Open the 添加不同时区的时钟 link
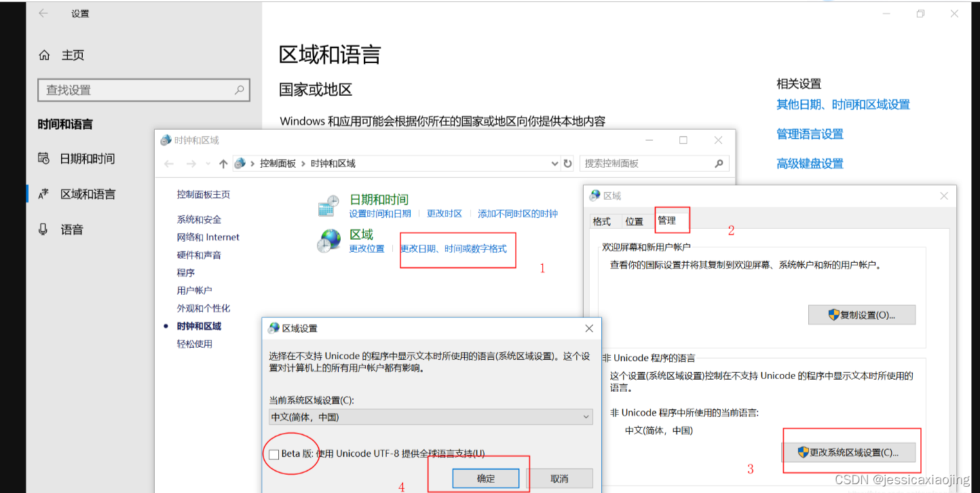This screenshot has height=493, width=980. [518, 214]
